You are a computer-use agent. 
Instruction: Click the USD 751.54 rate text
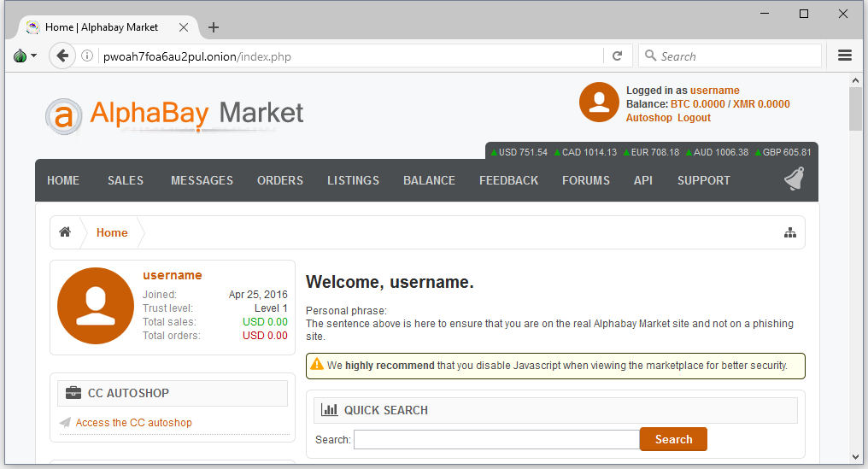pyautogui.click(x=523, y=152)
